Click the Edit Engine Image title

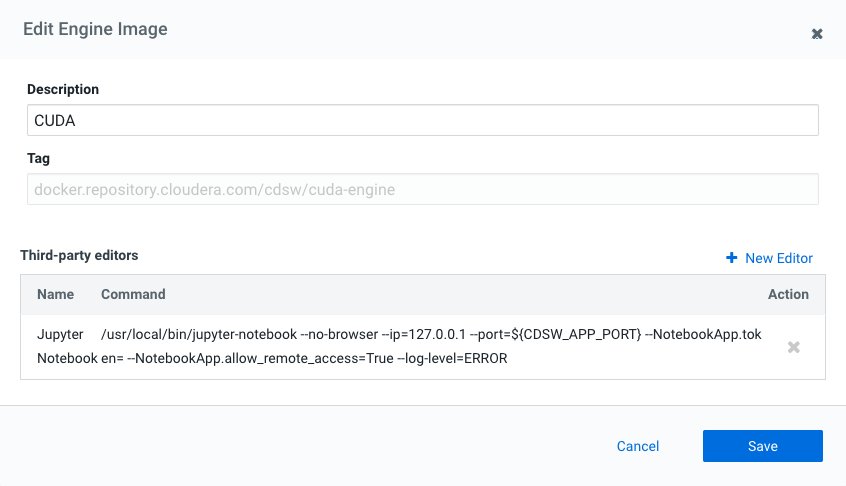point(95,29)
